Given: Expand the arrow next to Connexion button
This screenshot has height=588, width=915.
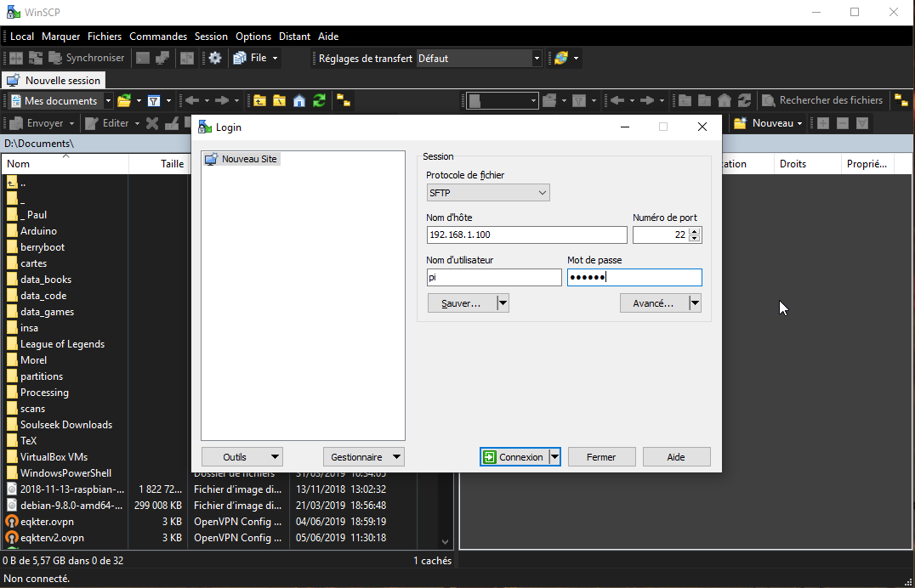Looking at the screenshot, I should (x=554, y=457).
